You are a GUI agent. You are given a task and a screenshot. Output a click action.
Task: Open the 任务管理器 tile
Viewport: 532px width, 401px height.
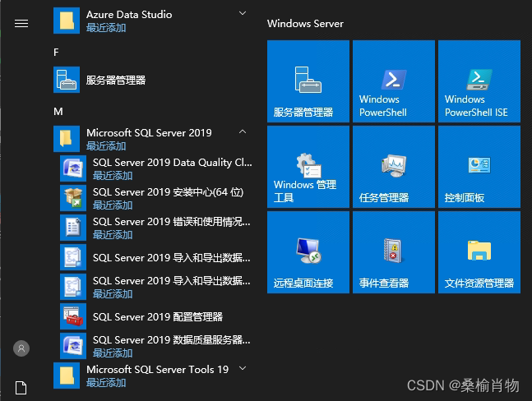click(x=394, y=167)
